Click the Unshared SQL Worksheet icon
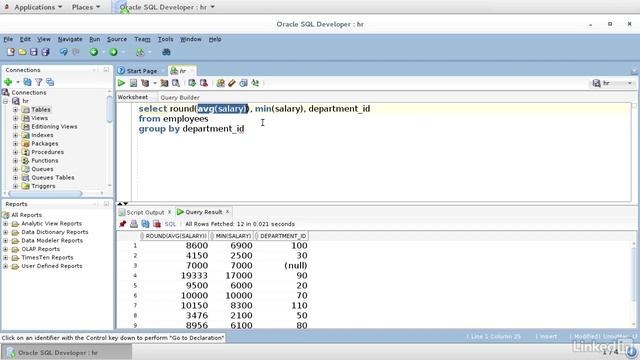This screenshot has height=360, width=640. pos(220,83)
